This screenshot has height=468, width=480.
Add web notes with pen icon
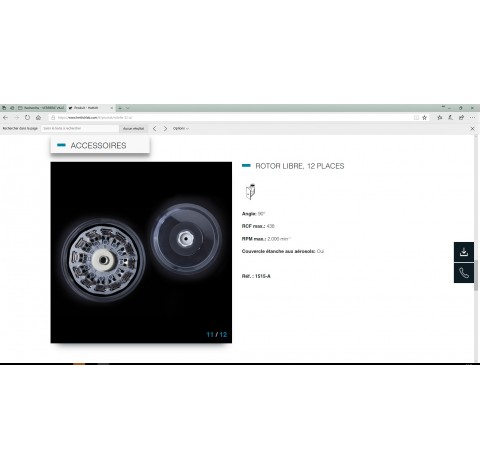coord(450,118)
